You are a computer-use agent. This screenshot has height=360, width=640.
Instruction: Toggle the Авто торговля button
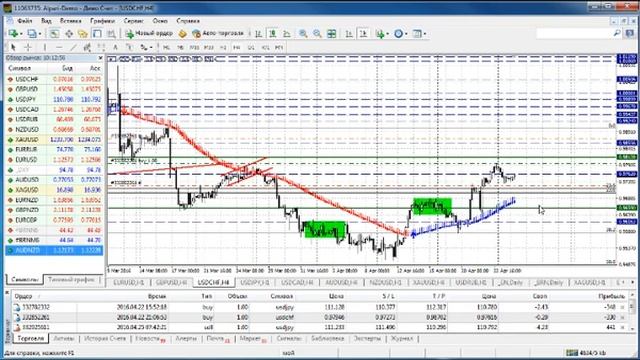click(x=218, y=33)
